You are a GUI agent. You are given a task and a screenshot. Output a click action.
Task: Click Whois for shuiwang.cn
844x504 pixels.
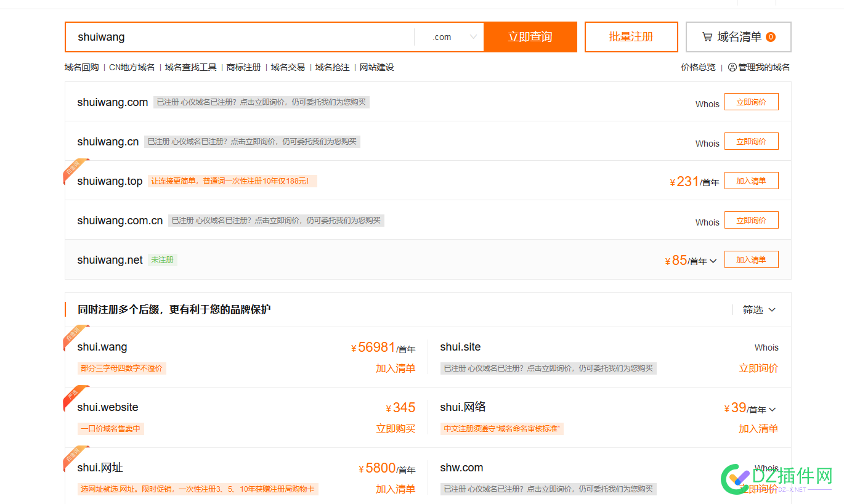click(707, 144)
